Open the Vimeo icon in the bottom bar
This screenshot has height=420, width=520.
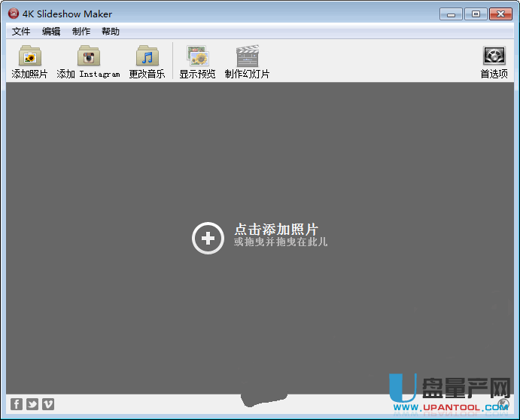point(48,404)
